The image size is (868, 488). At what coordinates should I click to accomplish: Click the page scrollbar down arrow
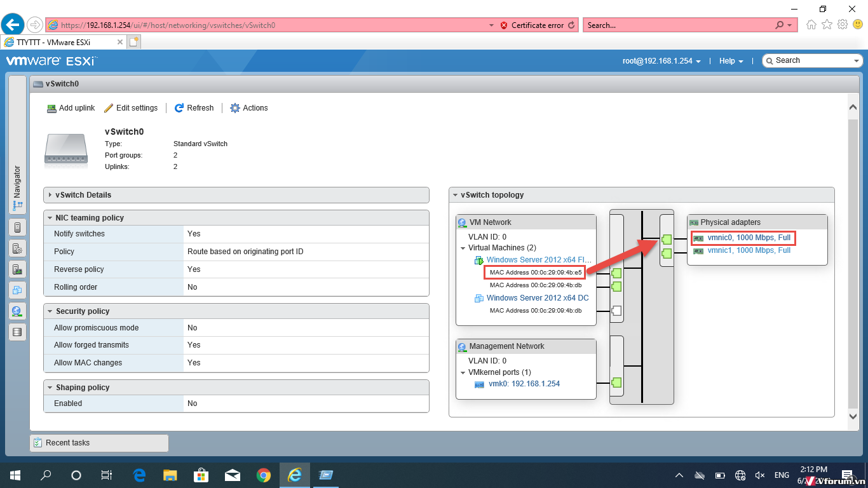(x=853, y=416)
